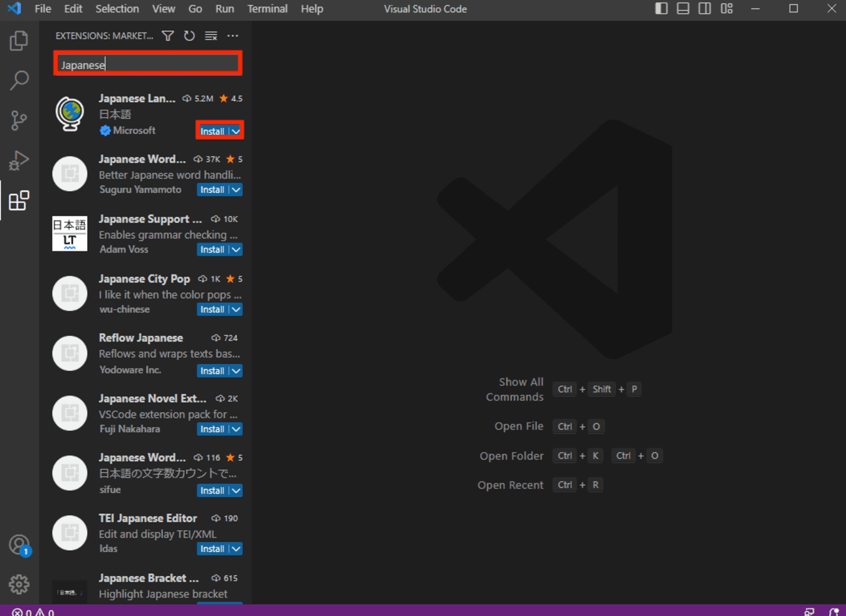Toggle Primary Side Bar layout icon
Screen dimensions: 846x616
[661, 9]
